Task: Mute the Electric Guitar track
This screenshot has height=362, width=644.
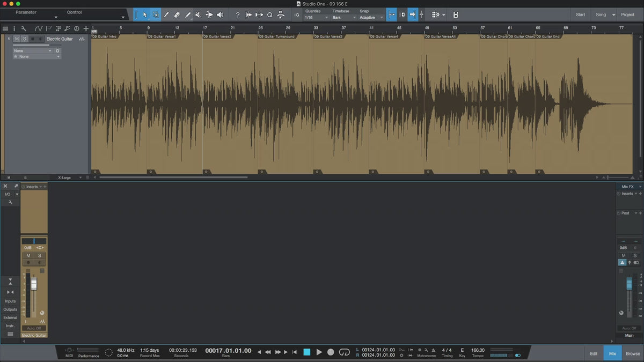Action: coord(17,39)
